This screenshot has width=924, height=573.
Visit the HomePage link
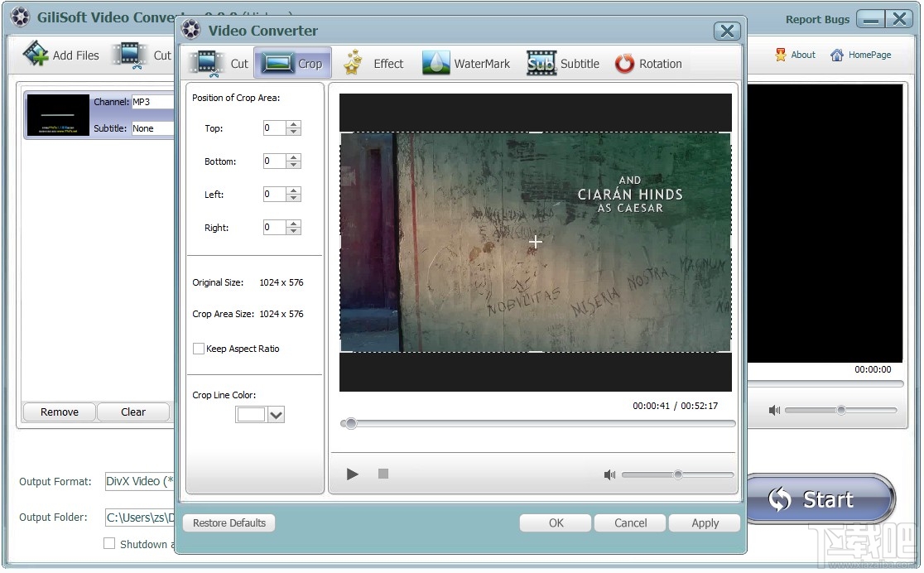pos(860,55)
